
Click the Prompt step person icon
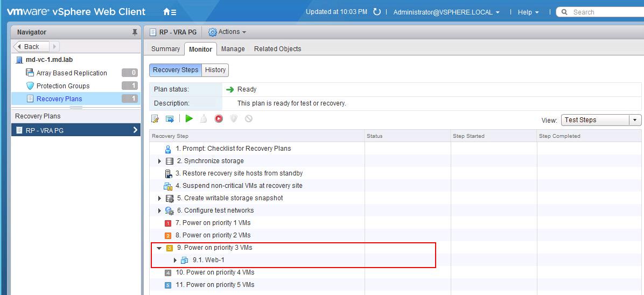coord(167,149)
